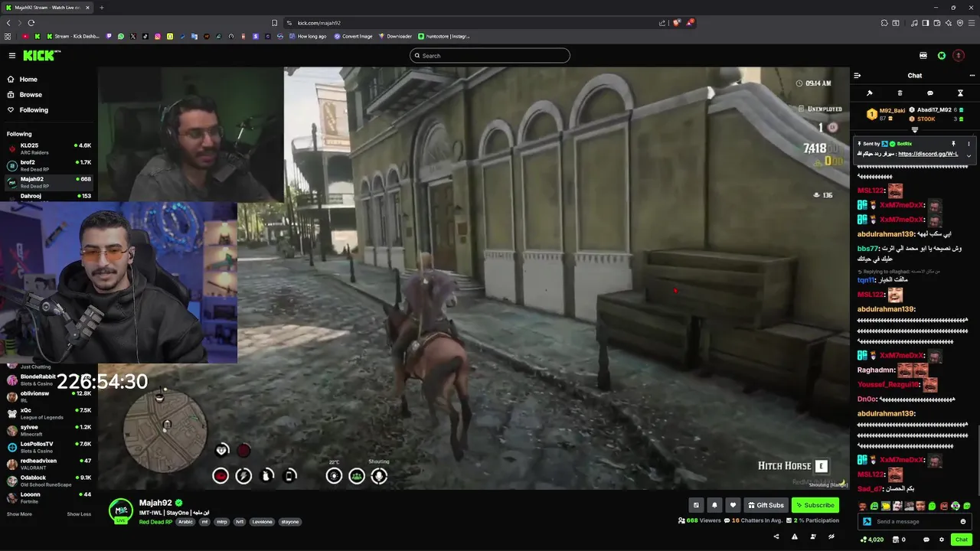This screenshot has width=980, height=551.
Task: Click the stayone stream tag
Action: coord(290,522)
